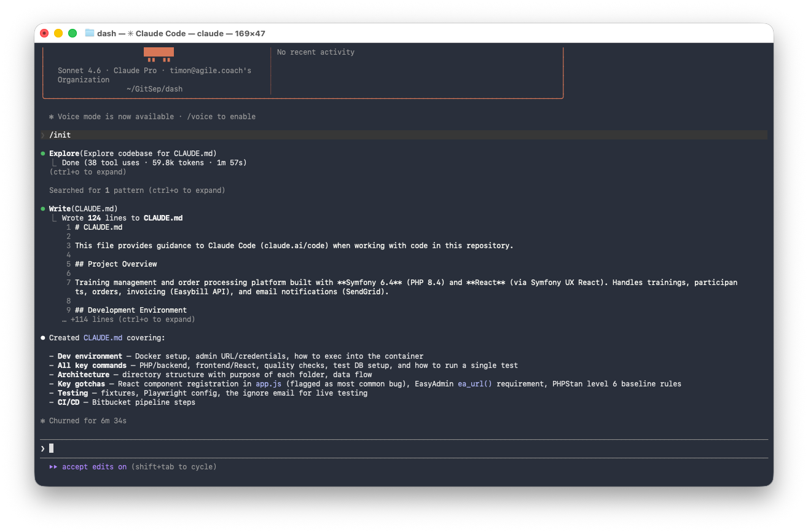The height and width of the screenshot is (532, 808).
Task: Click green bullet beside Write(CLAUDE.md)
Action: click(x=43, y=209)
